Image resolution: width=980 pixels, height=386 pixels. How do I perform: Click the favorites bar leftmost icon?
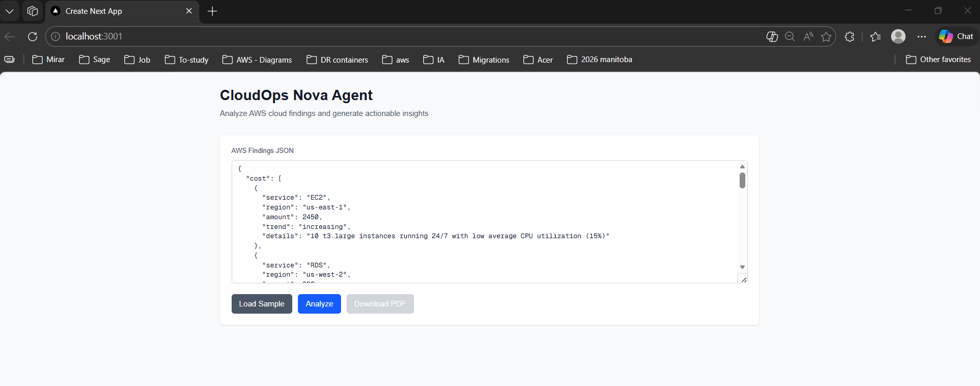pos(9,60)
